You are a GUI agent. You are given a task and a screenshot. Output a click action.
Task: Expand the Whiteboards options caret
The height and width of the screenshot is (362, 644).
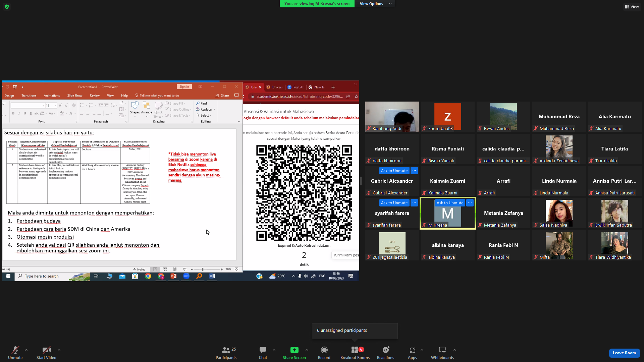point(455,350)
